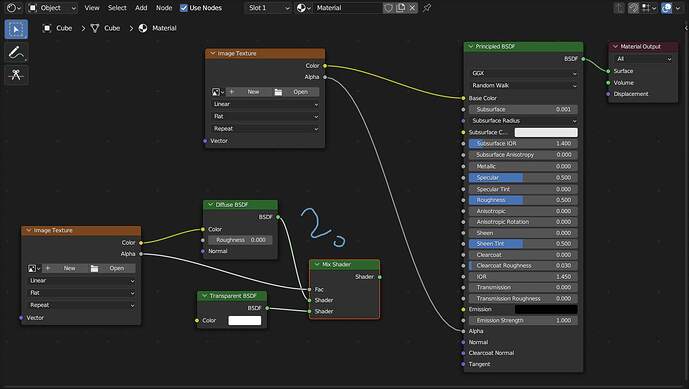This screenshot has width=689, height=389.
Task: Open the material browse sphere icon
Action: click(x=303, y=8)
